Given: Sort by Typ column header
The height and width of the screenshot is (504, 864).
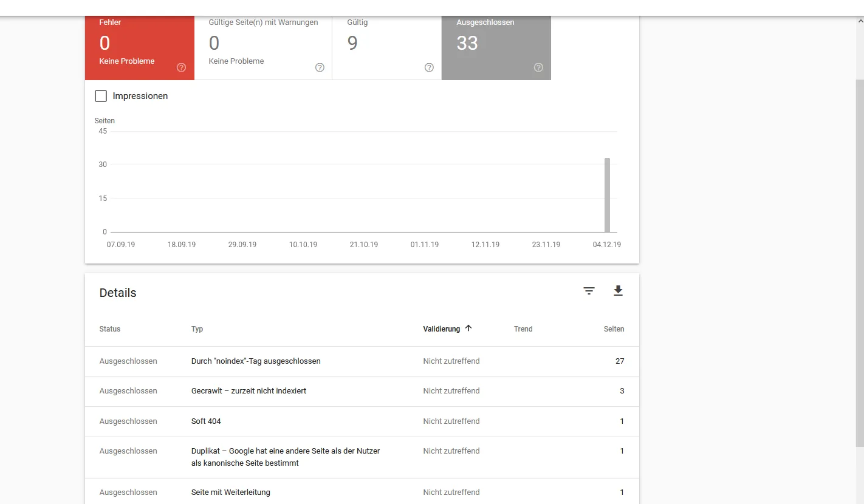Looking at the screenshot, I should coord(197,329).
